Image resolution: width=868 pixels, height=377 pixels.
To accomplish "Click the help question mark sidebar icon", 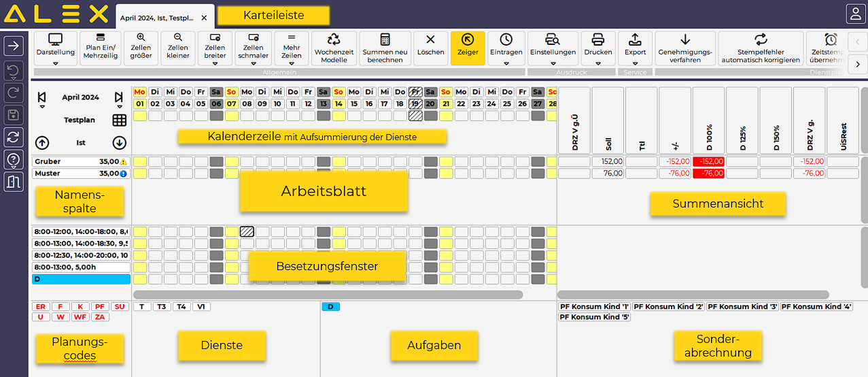I will pyautogui.click(x=14, y=159).
